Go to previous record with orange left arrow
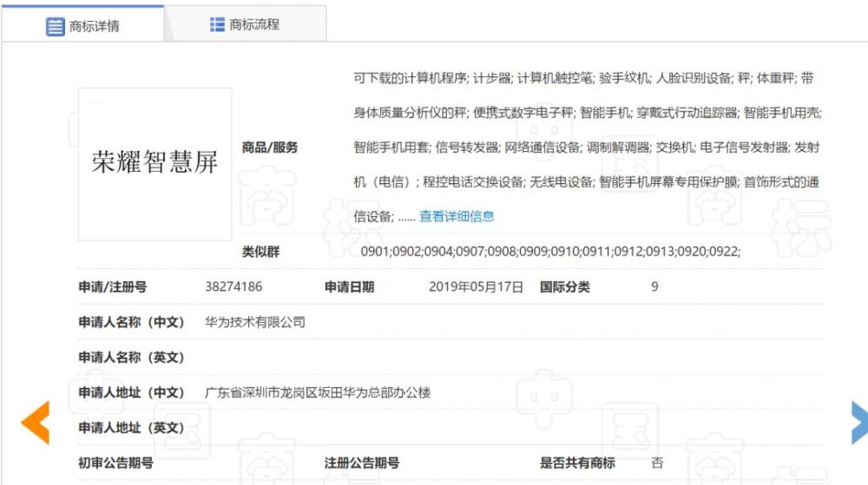This screenshot has height=485, width=868. tap(36, 422)
